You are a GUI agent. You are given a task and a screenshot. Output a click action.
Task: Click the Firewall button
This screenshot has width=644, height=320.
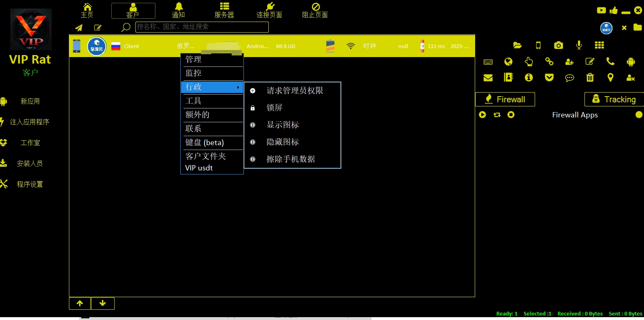[505, 99]
